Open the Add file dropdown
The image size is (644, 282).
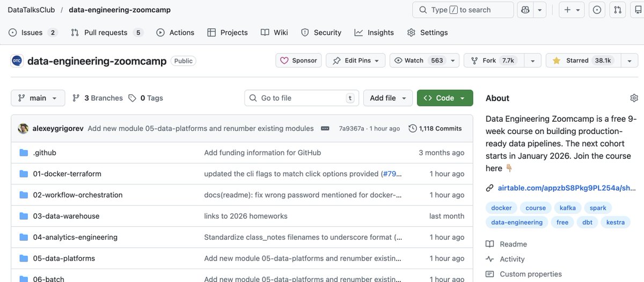pyautogui.click(x=388, y=98)
